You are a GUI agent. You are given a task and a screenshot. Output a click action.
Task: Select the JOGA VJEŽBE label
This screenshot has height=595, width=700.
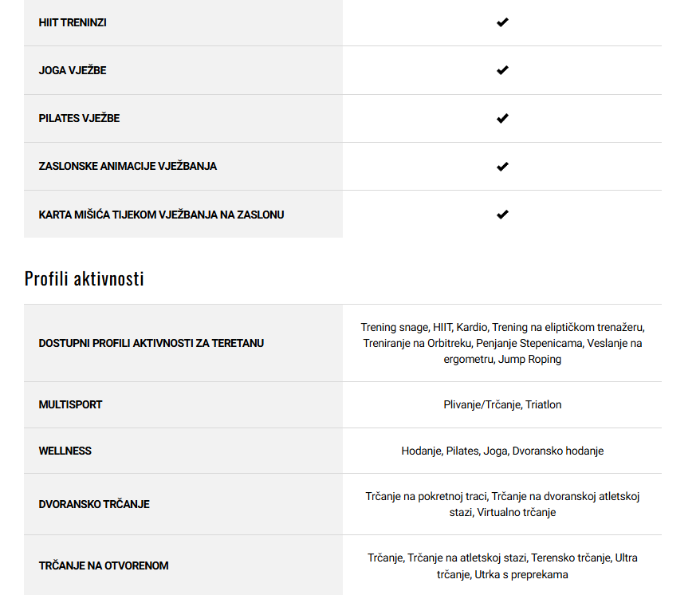[73, 70]
